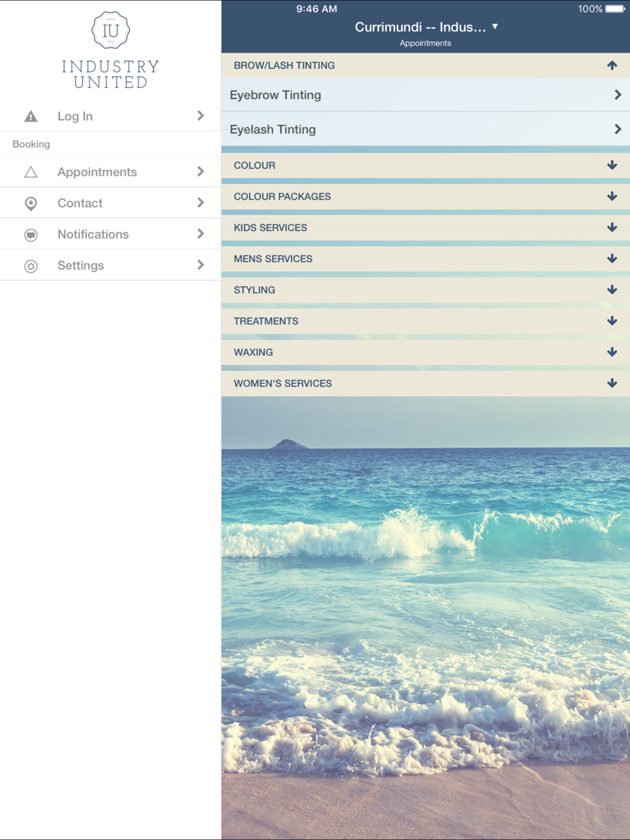This screenshot has width=630, height=840.
Task: Select the Eyelash Tinting service
Action: click(426, 129)
